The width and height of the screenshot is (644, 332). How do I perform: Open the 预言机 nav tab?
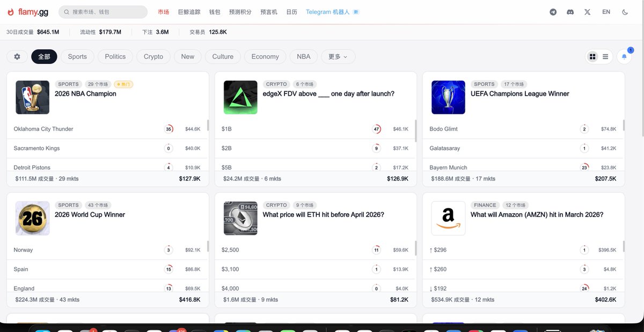pyautogui.click(x=269, y=12)
